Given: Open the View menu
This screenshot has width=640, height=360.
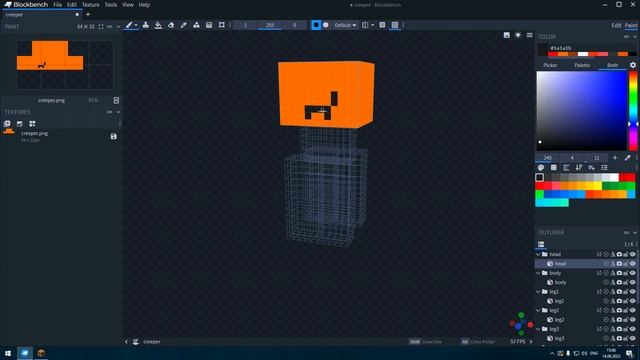Looking at the screenshot, I should (x=128, y=5).
